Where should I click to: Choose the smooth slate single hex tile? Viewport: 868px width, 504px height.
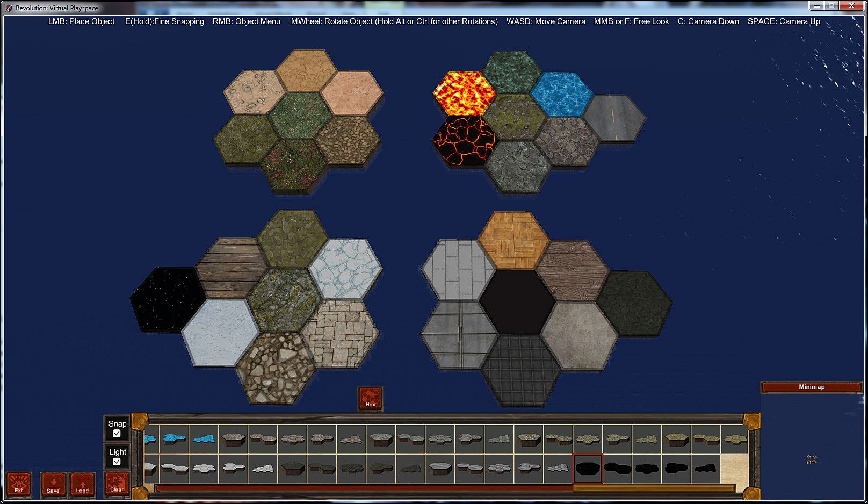click(x=440, y=469)
